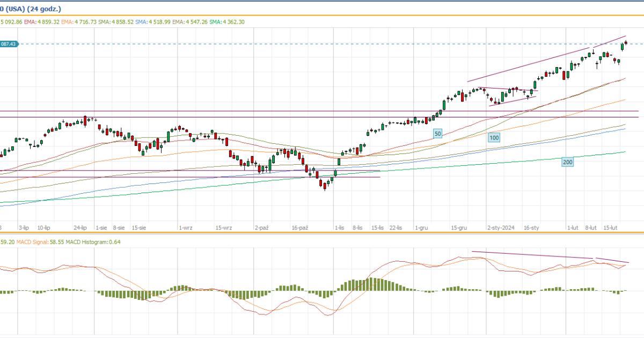Click the moving average label 200
644x338 pixels.
coord(567,162)
